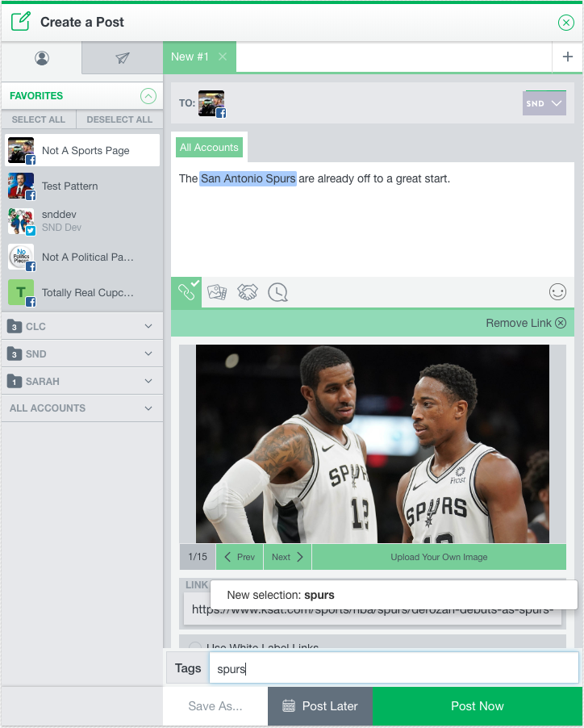Click the Create a Post edit icon
584x728 pixels.
pos(21,21)
